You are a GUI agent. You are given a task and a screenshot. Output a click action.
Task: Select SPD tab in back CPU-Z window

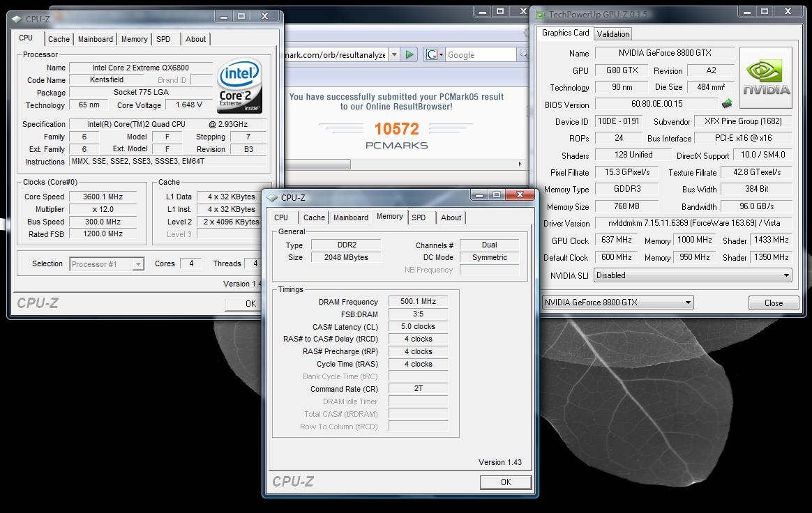(x=163, y=39)
